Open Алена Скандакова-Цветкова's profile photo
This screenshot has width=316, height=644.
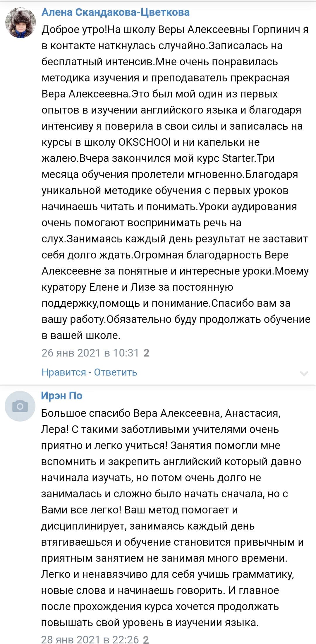click(21, 23)
